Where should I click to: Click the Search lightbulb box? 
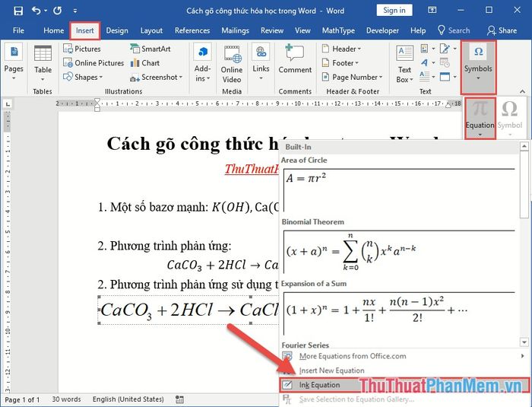click(x=454, y=30)
